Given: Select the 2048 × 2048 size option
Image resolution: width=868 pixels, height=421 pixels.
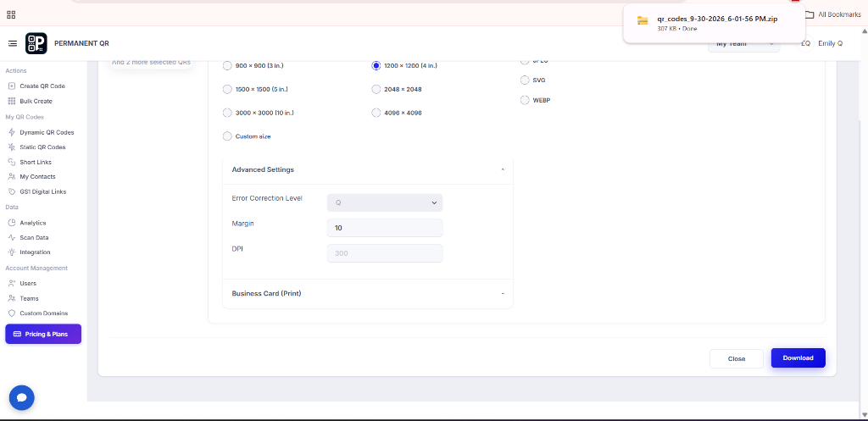Looking at the screenshot, I should [x=376, y=89].
